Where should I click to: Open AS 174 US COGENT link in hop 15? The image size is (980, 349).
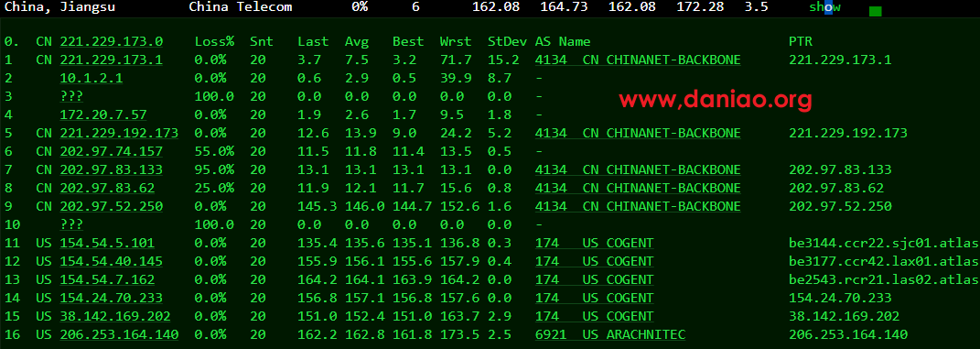pos(595,316)
